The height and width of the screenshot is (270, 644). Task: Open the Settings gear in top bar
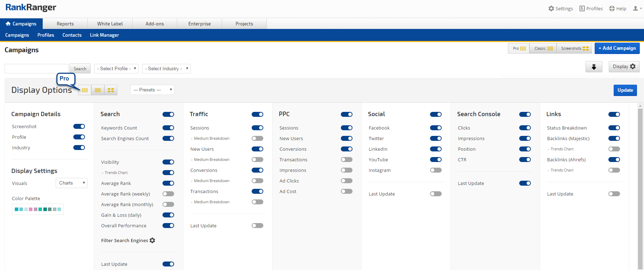pyautogui.click(x=551, y=8)
